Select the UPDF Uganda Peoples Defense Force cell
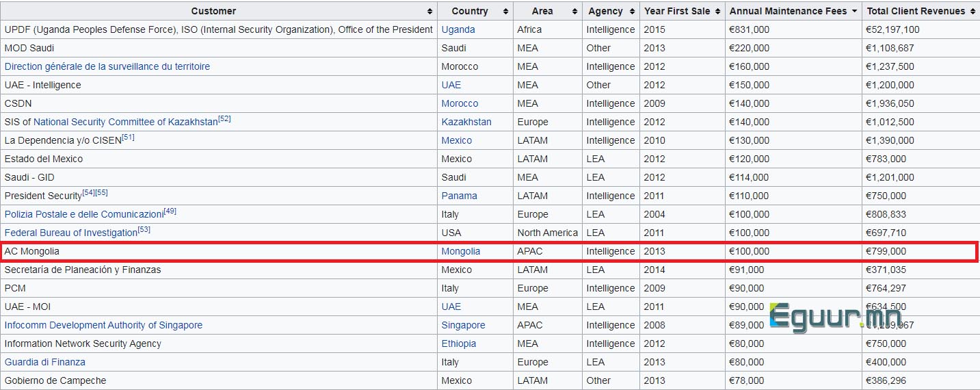 [x=219, y=29]
